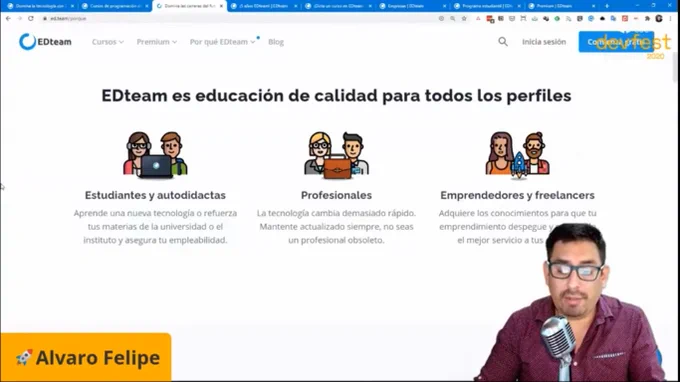Click the students with laptop illustration
Viewport: 680px width, 382px height.
[155, 155]
